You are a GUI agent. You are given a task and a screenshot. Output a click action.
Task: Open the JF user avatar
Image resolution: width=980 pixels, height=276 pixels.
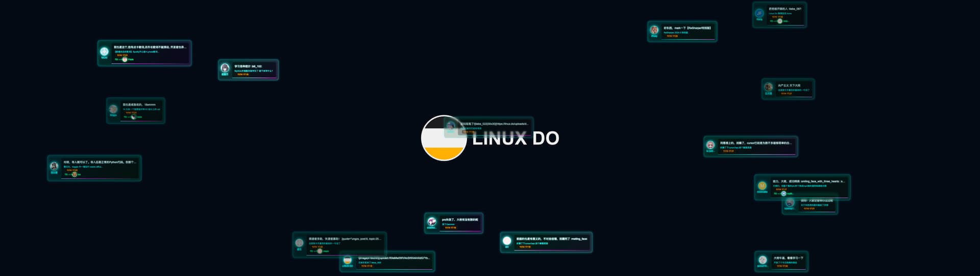pyautogui.click(x=759, y=13)
